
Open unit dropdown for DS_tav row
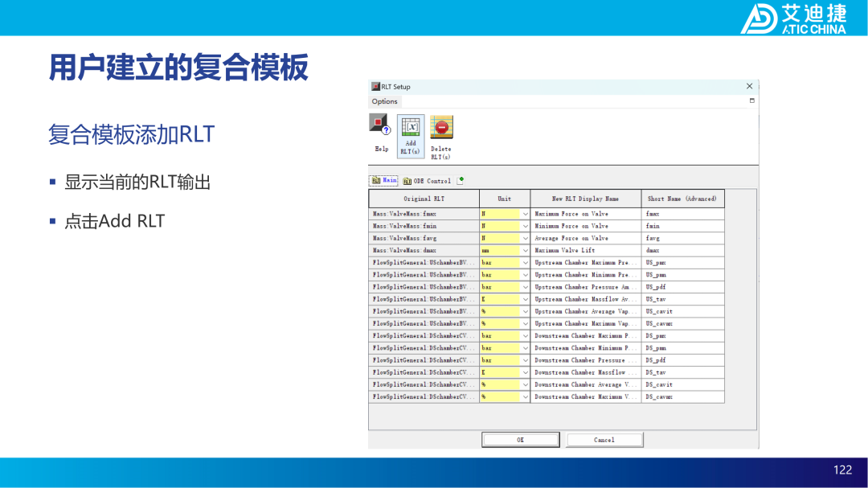[x=525, y=372]
